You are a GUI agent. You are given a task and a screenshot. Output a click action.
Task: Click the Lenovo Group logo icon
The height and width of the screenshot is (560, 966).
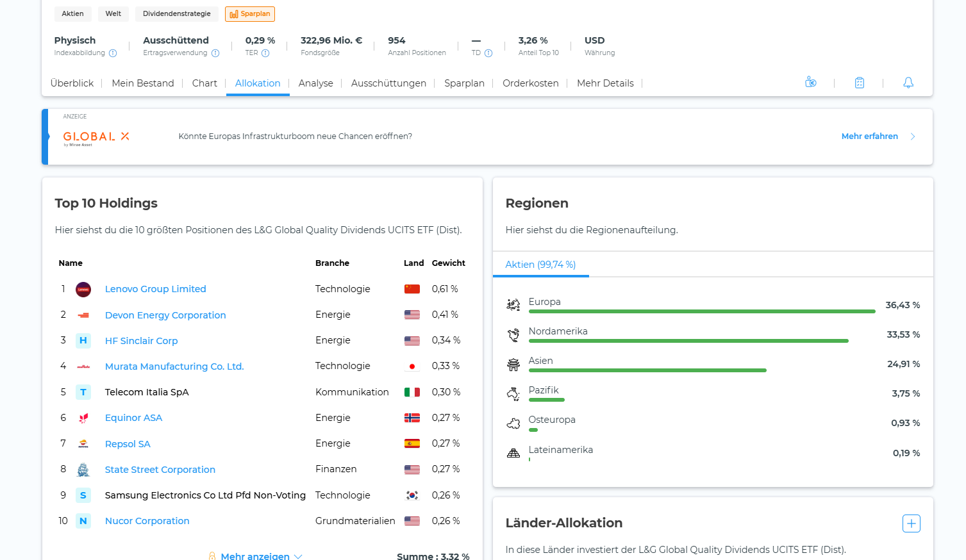pyautogui.click(x=83, y=290)
